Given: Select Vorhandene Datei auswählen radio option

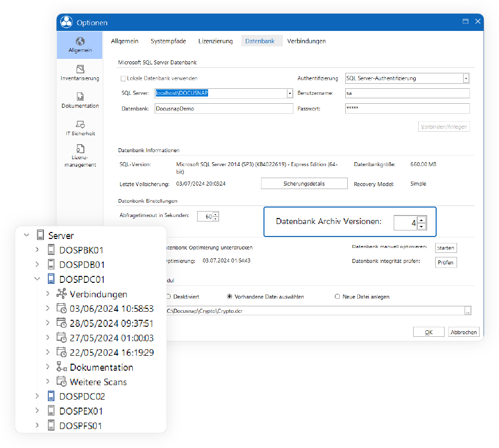Looking at the screenshot, I should (230, 296).
